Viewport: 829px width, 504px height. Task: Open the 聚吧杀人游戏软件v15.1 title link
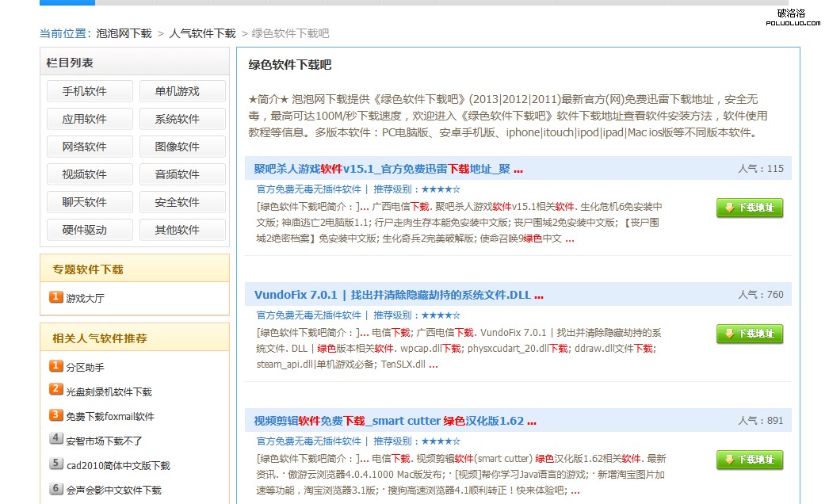tap(383, 169)
